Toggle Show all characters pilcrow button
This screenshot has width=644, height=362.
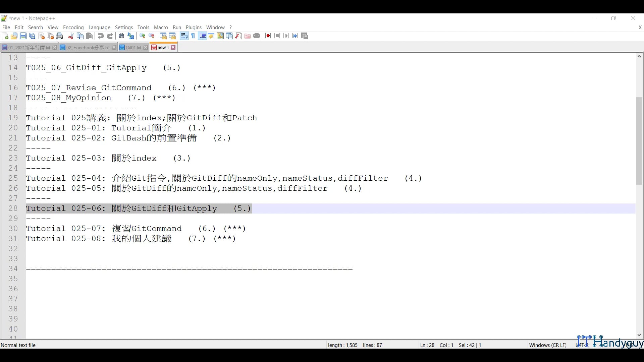[193, 36]
